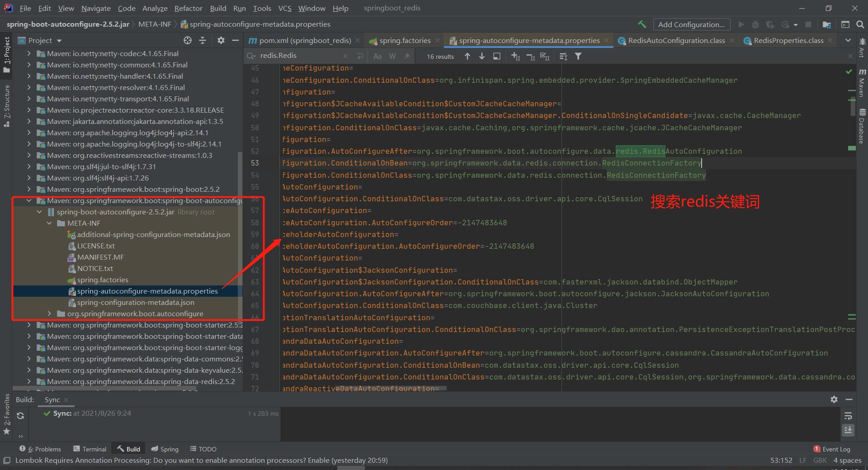Click the Build panel settings gear
The image size is (868, 470).
tap(834, 399)
